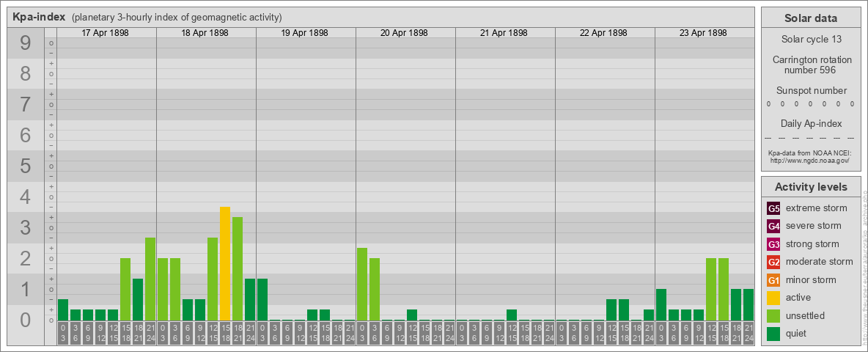Click the Kp scale number 7
Screen dimensions: 868x352
tap(26, 104)
